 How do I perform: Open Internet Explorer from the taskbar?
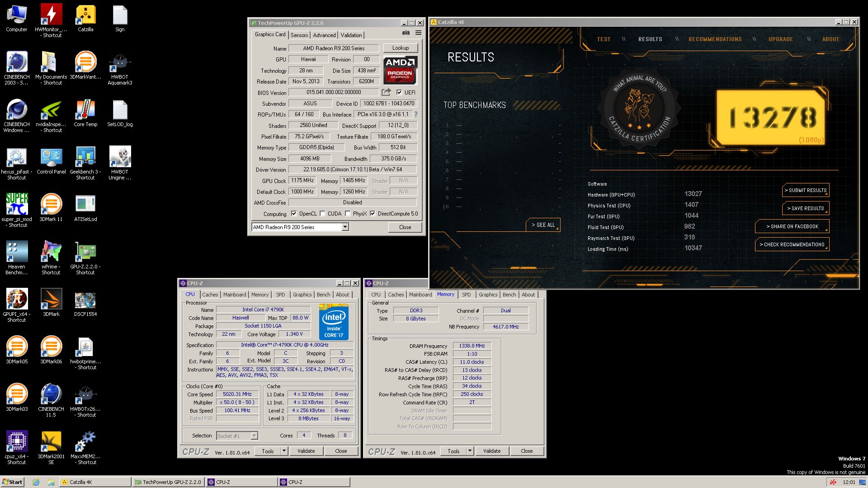click(36, 482)
